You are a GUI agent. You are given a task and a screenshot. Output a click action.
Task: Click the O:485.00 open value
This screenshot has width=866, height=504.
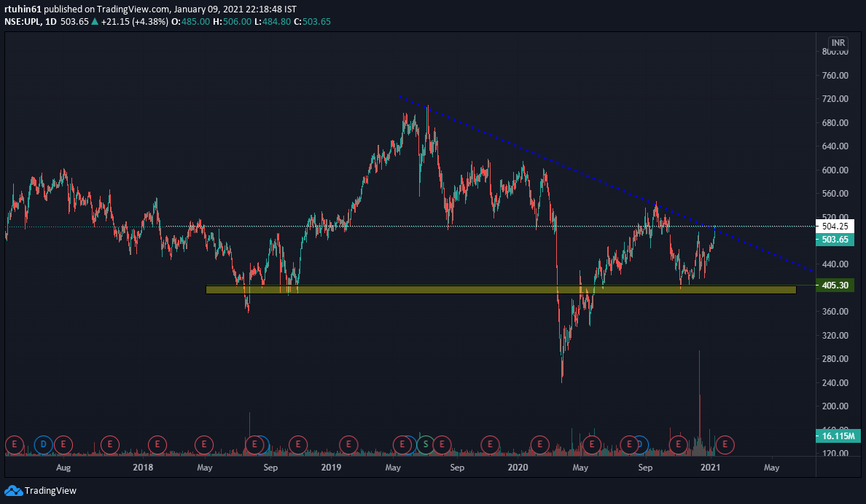pyautogui.click(x=189, y=22)
